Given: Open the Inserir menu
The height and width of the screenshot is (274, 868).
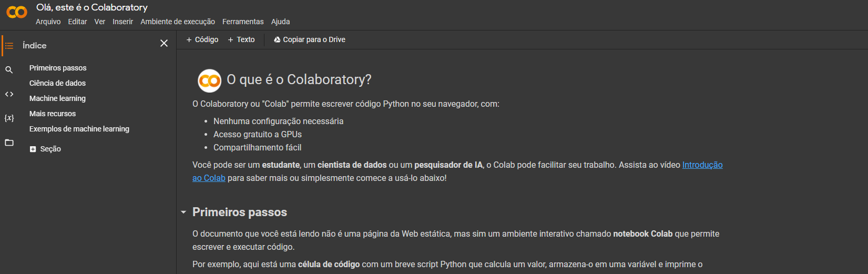Looking at the screenshot, I should click(122, 22).
